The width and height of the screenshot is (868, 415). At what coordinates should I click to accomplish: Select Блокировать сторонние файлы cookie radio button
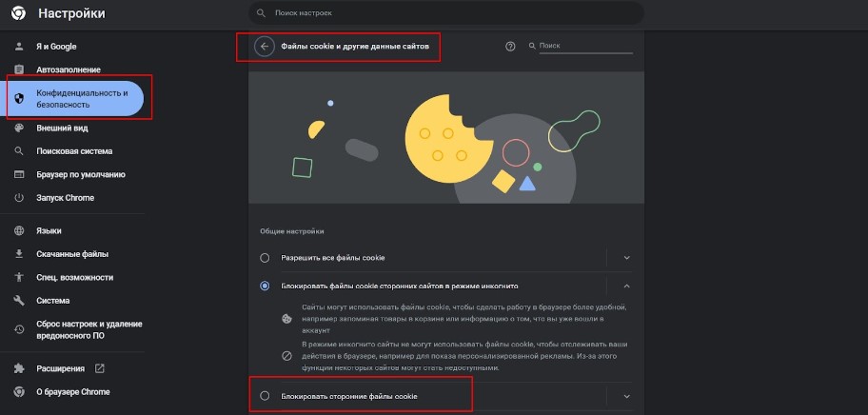(x=265, y=396)
